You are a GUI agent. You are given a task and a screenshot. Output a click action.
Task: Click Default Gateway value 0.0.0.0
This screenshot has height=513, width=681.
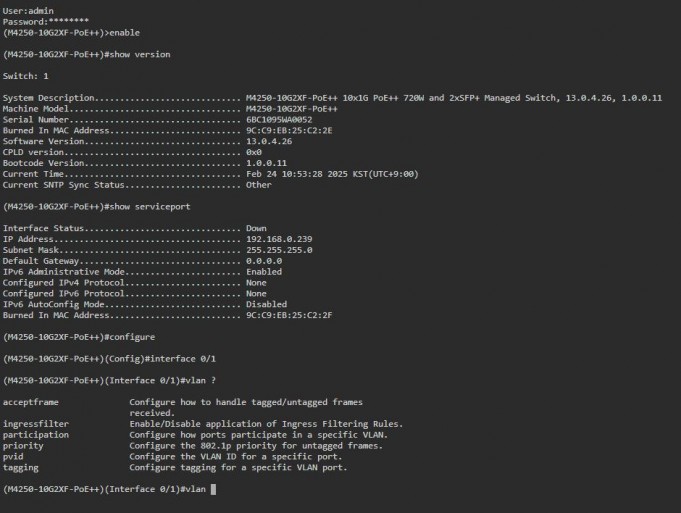264,261
